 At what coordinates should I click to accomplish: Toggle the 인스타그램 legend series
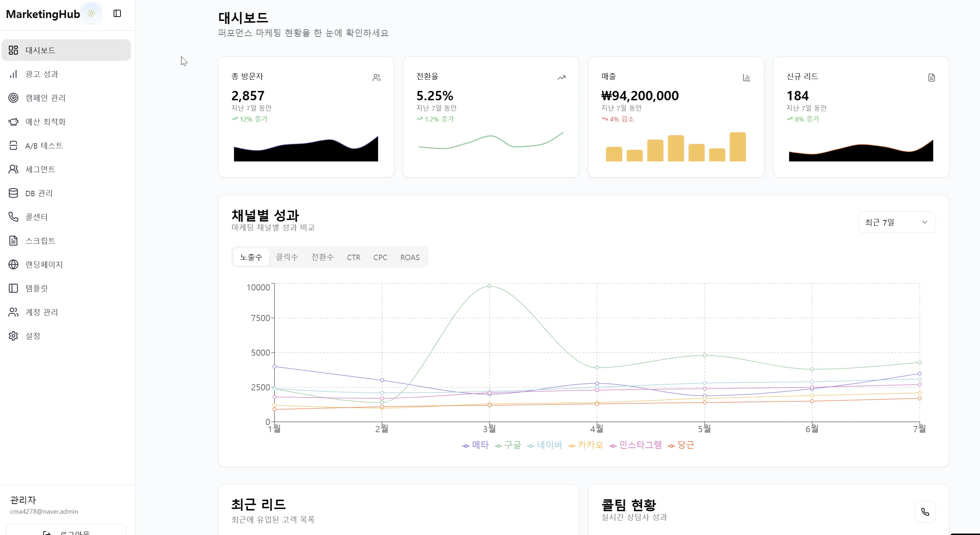635,445
